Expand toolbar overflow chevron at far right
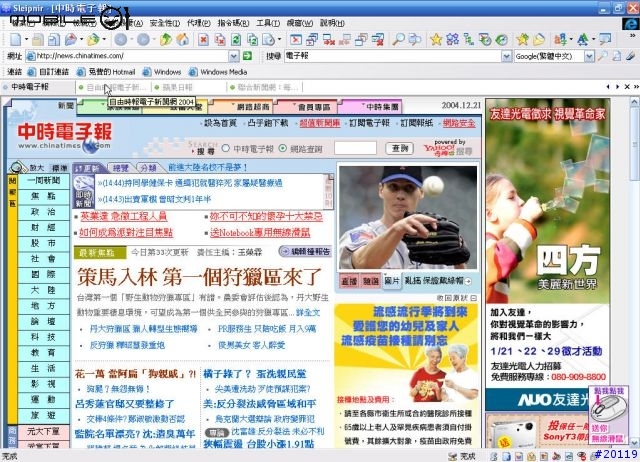The width and height of the screenshot is (640, 462). (x=633, y=36)
